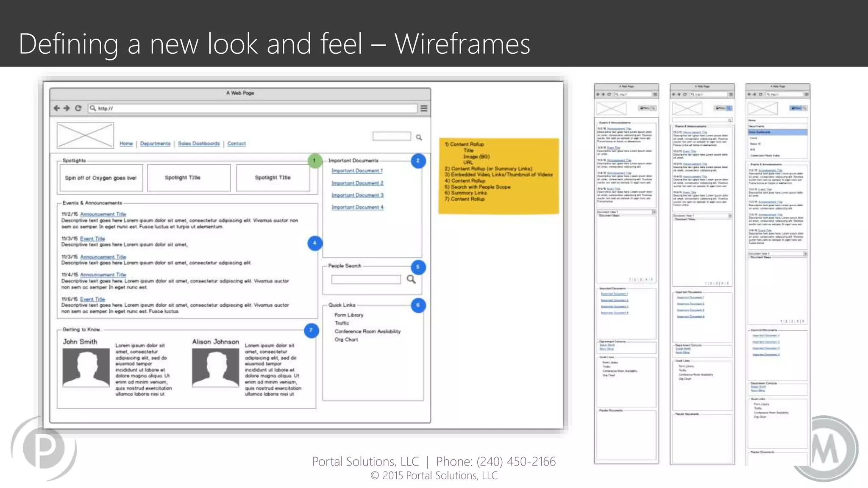The width and height of the screenshot is (868, 488).
Task: Click the back arrow in the large wireframe browser
Action: (x=57, y=108)
